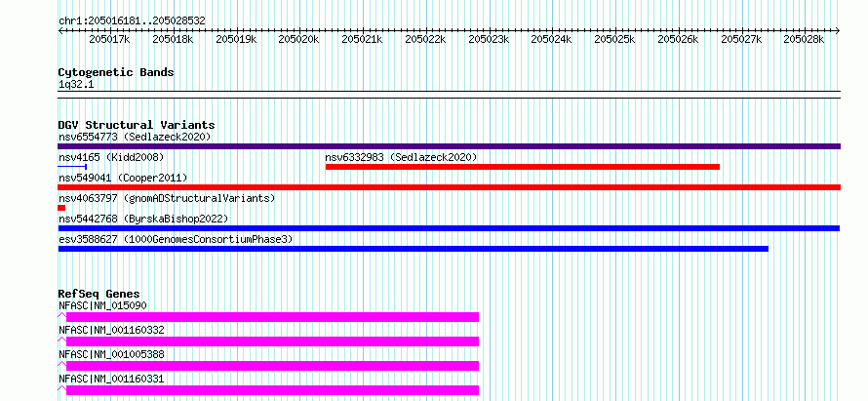The width and height of the screenshot is (868, 401).
Task: Select the blue nsv5442768 variant bar
Action: tap(449, 228)
